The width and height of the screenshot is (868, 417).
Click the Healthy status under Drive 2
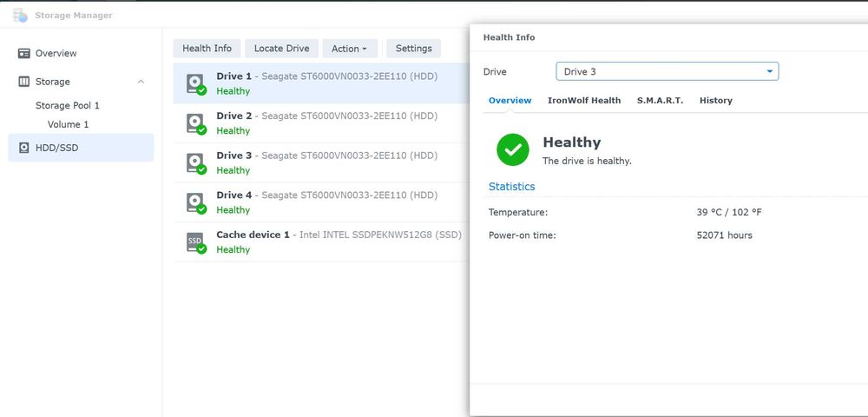(233, 130)
